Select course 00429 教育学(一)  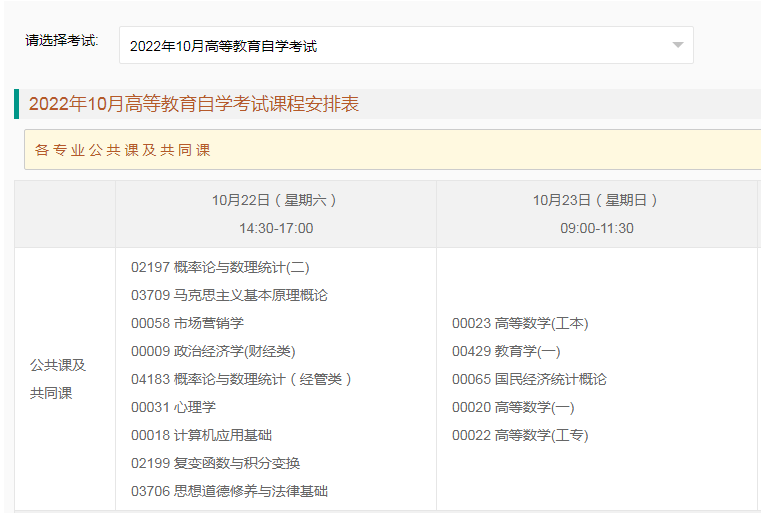point(506,351)
